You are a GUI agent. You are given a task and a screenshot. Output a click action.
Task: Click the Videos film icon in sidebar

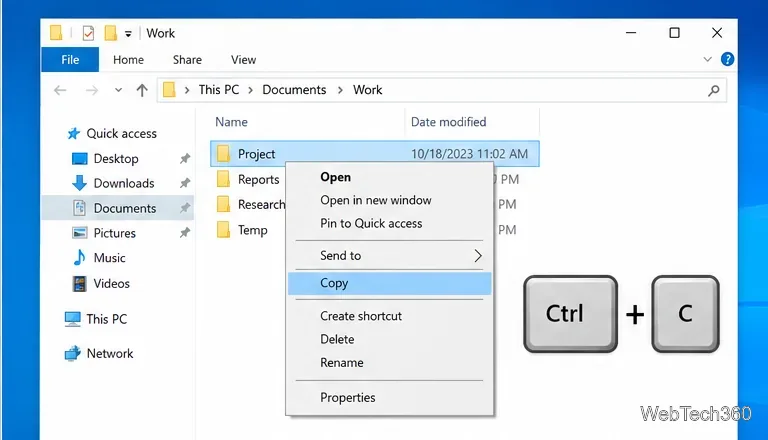point(79,284)
